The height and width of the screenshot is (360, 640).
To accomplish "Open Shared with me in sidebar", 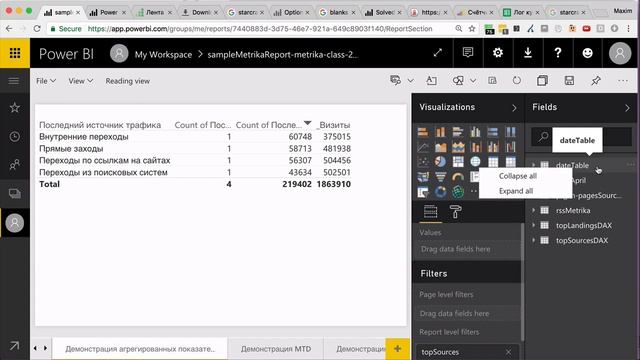I will 15,165.
